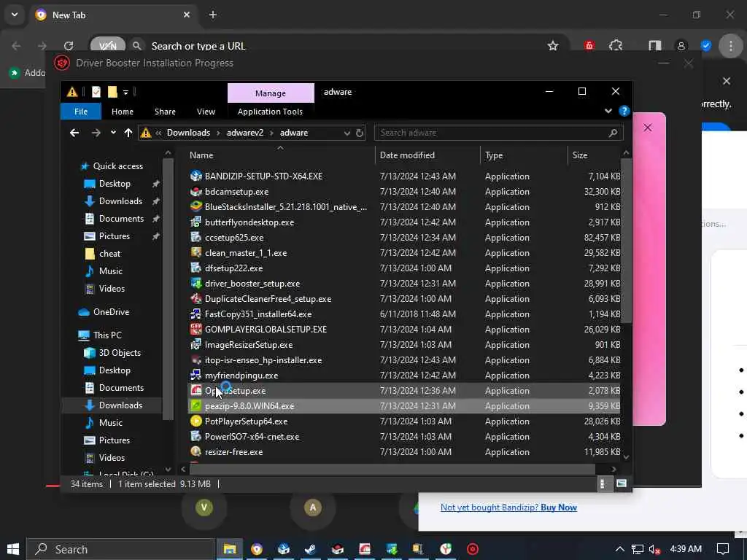This screenshot has width=747, height=560.
Task: Click the ccsetup625.exe file icon
Action: pos(196,237)
